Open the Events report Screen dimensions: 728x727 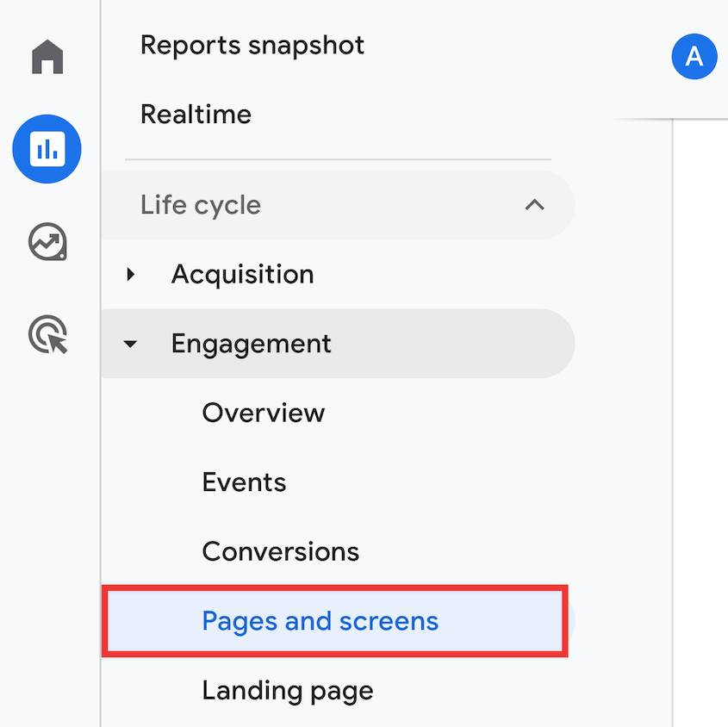point(244,482)
